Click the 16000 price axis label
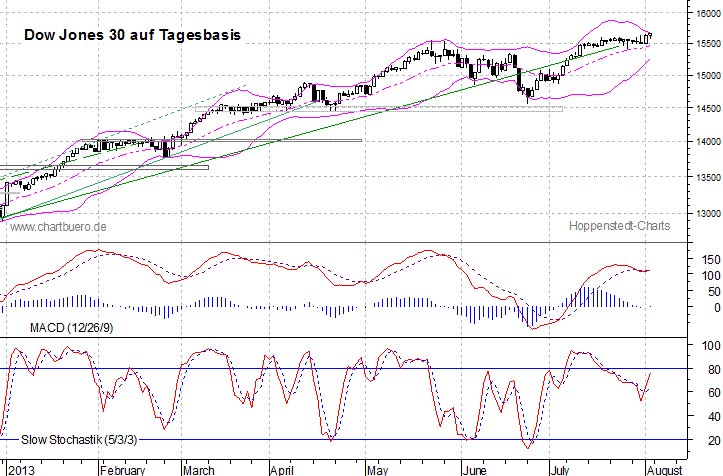 (x=708, y=14)
